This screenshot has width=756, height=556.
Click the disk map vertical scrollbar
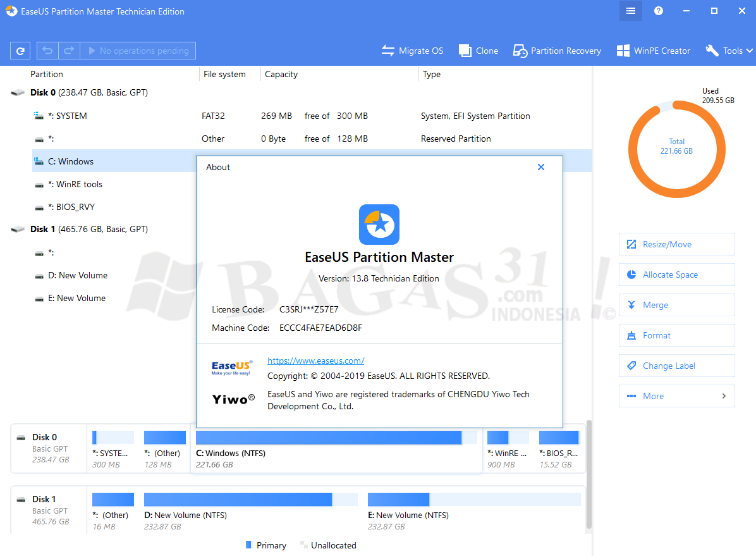(588, 475)
